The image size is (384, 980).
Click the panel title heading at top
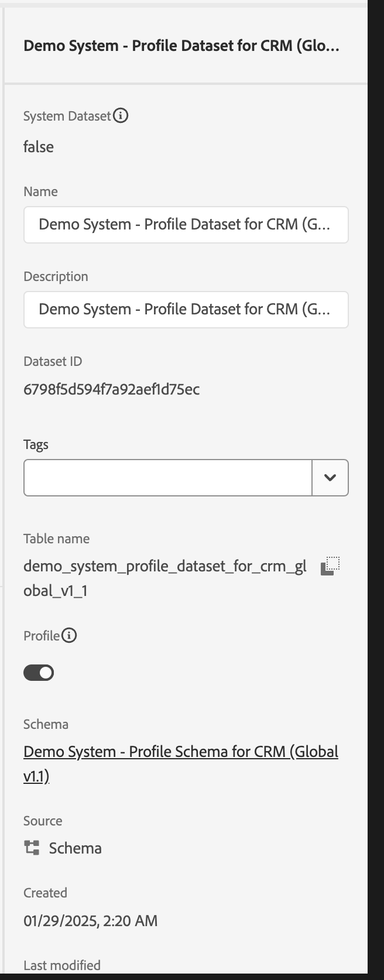pyautogui.click(x=181, y=46)
